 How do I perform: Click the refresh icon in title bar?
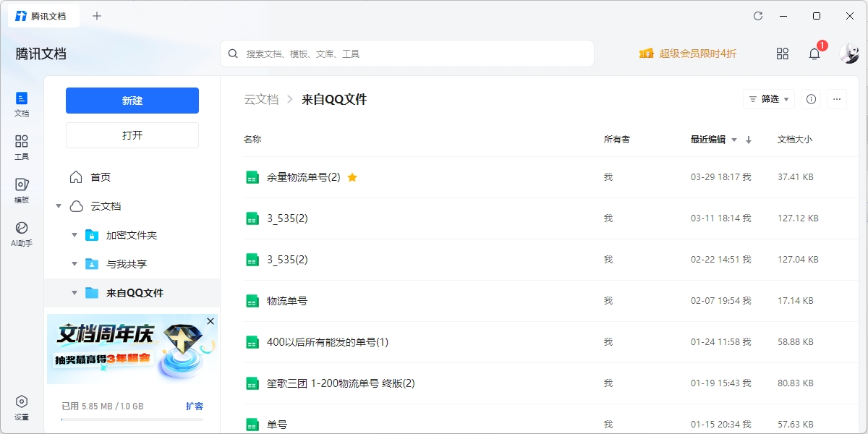click(758, 16)
